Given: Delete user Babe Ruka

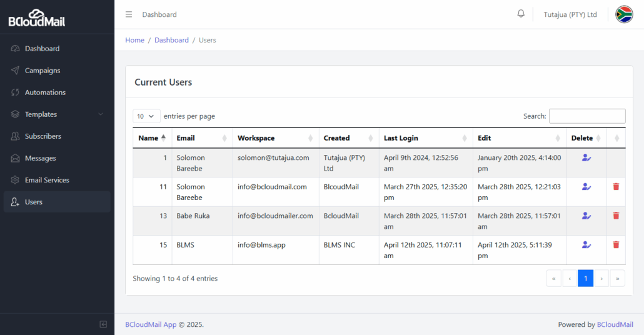Looking at the screenshot, I should pos(616,216).
